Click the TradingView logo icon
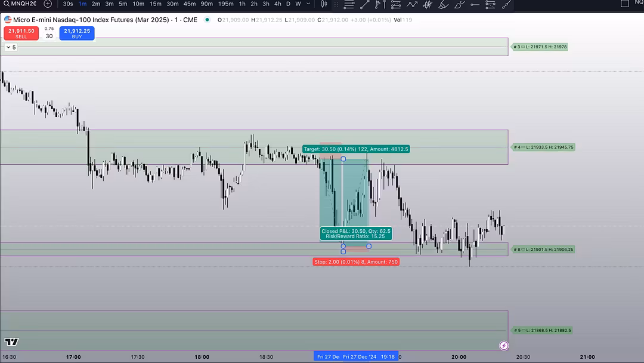Image resolution: width=644 pixels, height=363 pixels. pyautogui.click(x=11, y=342)
